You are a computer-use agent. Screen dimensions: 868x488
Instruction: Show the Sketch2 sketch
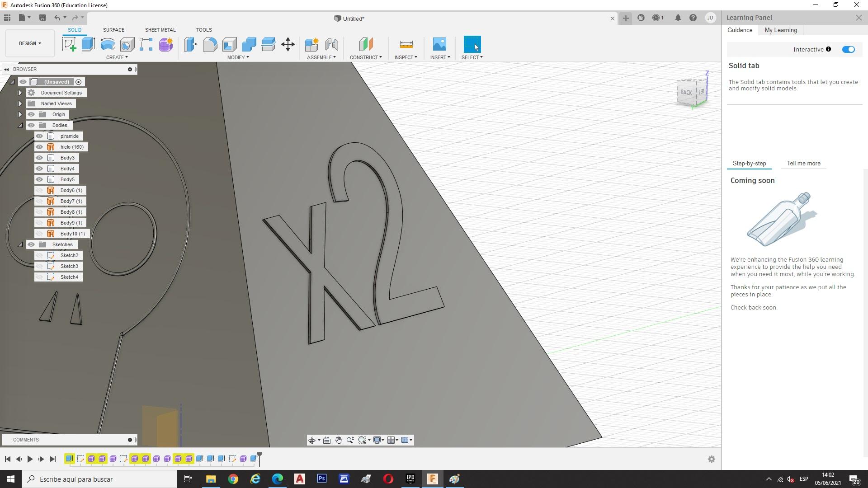[39, 255]
